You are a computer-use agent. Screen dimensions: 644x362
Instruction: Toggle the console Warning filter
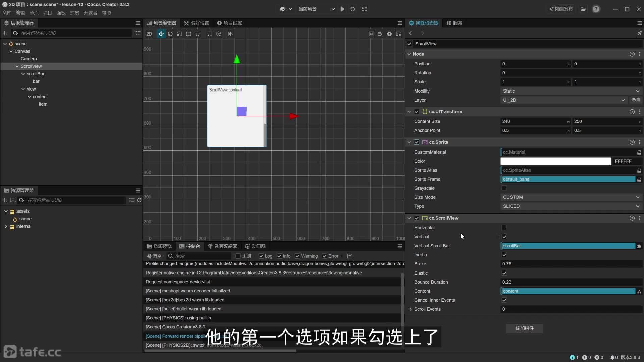(x=297, y=256)
